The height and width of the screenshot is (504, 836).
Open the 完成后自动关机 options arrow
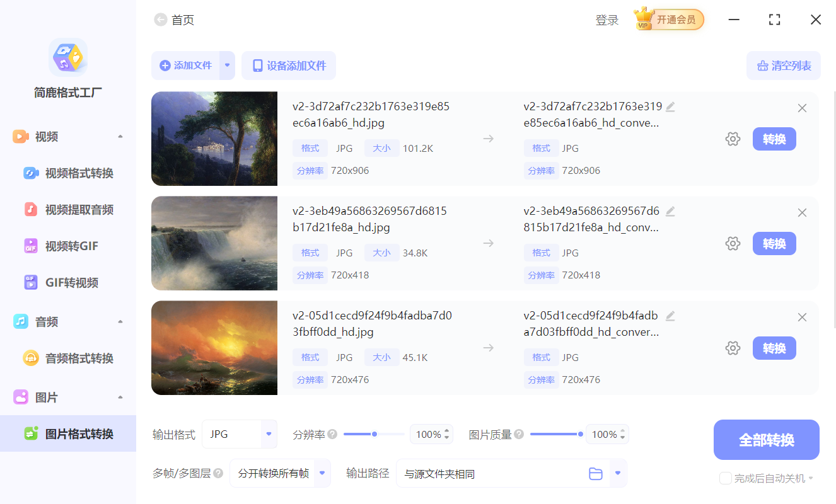click(x=811, y=478)
